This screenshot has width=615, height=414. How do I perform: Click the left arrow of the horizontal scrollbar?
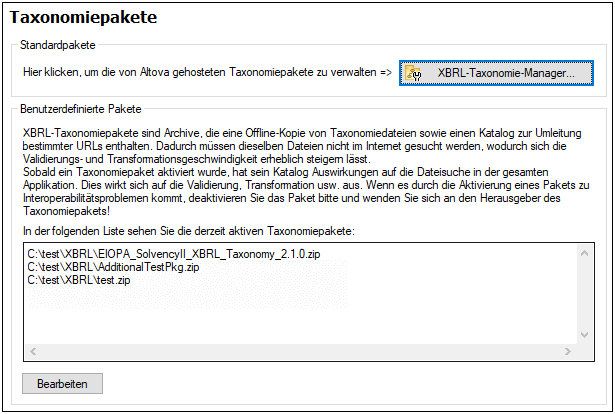pos(31,352)
